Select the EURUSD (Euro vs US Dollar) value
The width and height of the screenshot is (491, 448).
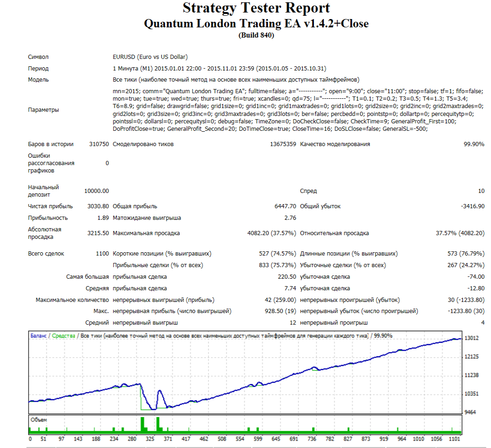coord(150,57)
